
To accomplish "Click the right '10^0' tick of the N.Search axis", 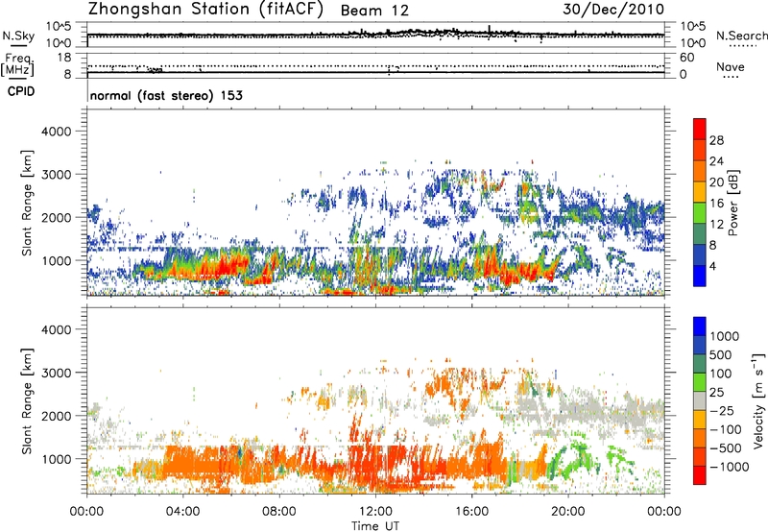I will pyautogui.click(x=693, y=43).
